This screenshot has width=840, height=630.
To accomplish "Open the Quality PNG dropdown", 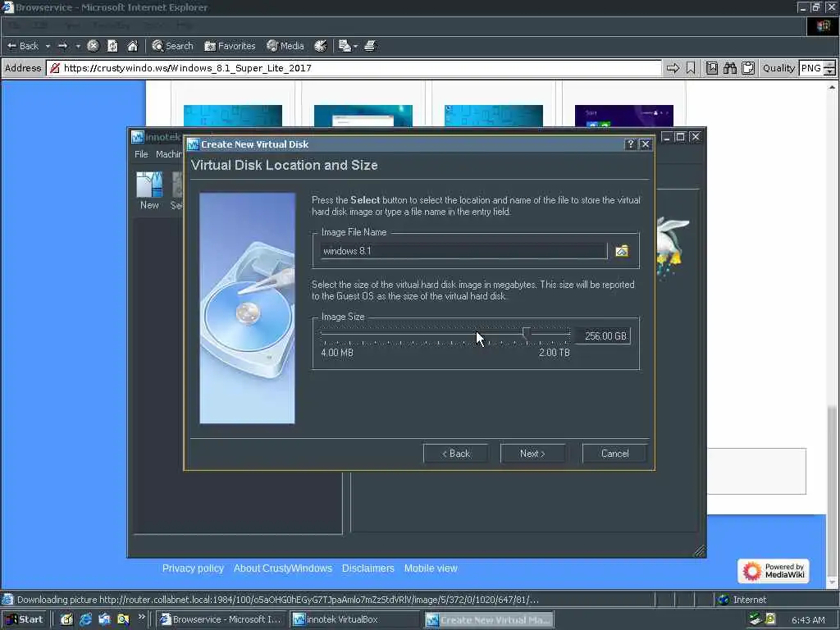I will click(817, 68).
